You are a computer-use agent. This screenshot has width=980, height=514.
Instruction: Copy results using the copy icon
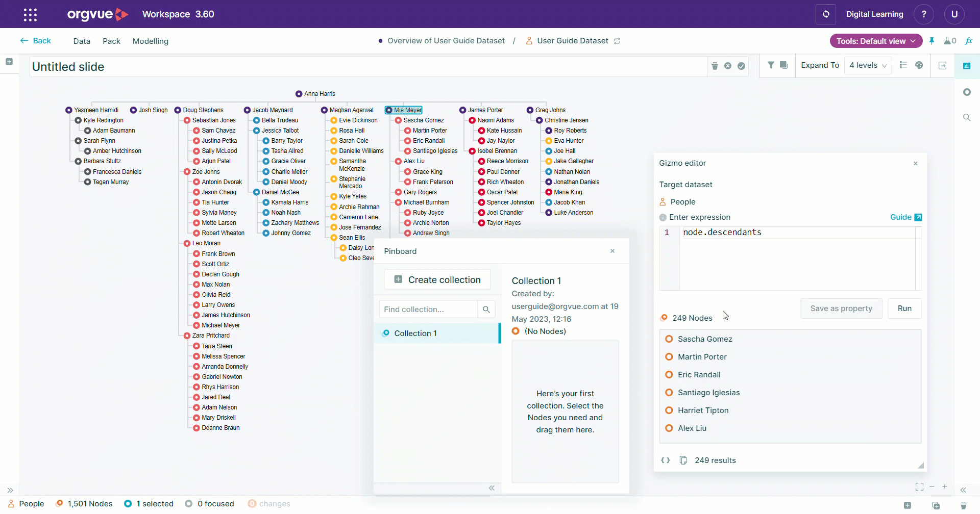(x=683, y=460)
